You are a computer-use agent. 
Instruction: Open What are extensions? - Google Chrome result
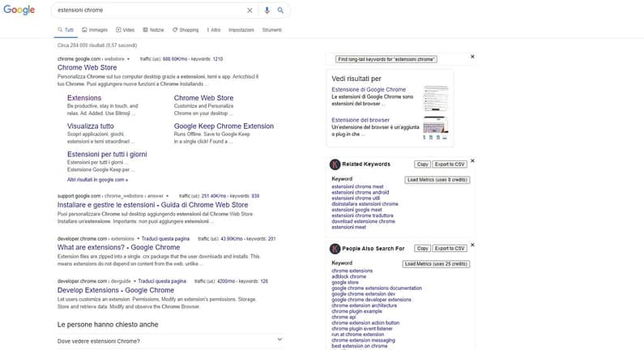point(119,248)
